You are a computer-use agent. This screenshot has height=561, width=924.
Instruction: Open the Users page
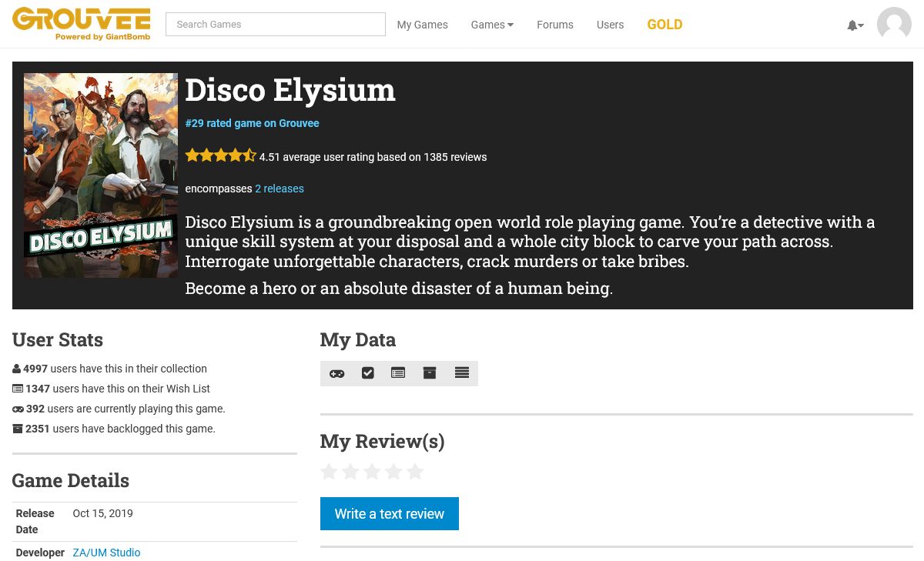610,25
